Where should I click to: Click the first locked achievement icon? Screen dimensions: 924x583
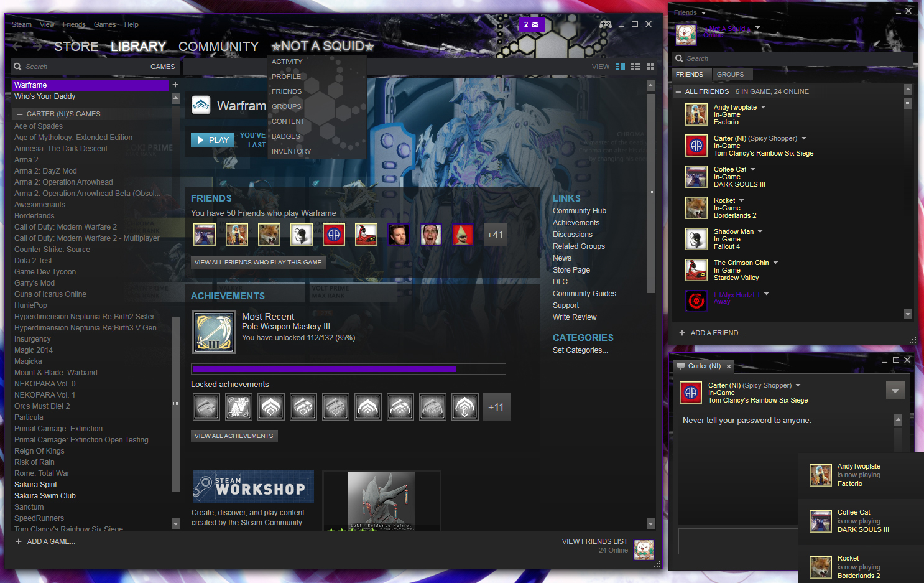coord(206,406)
